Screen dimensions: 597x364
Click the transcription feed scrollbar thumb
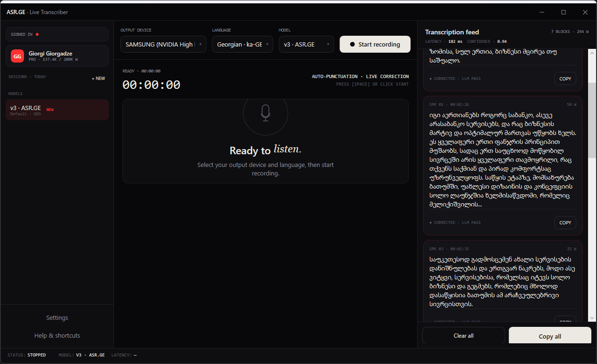click(592, 120)
